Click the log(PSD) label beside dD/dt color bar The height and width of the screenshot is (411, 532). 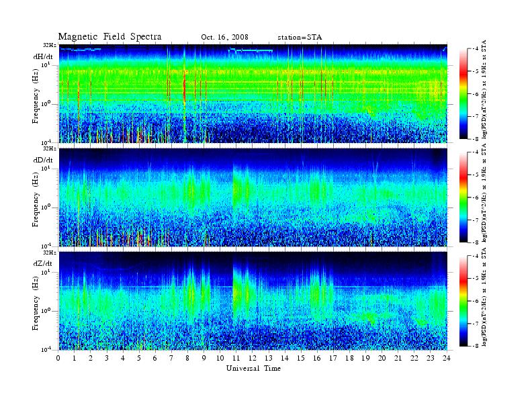tap(484, 193)
